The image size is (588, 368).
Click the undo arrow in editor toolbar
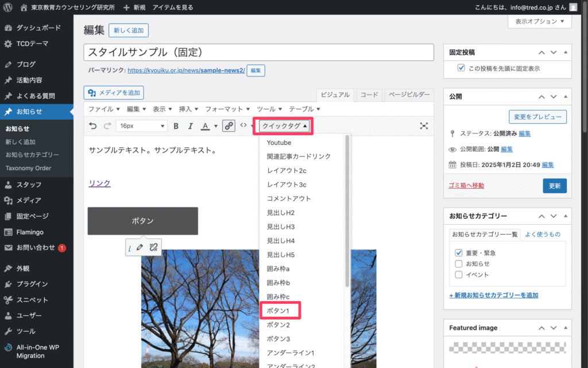(93, 126)
